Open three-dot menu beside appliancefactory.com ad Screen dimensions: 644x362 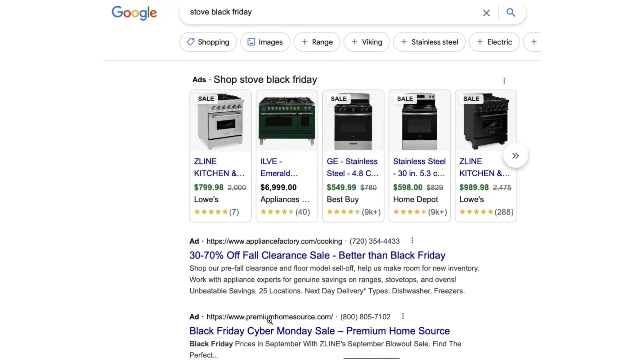click(x=412, y=240)
